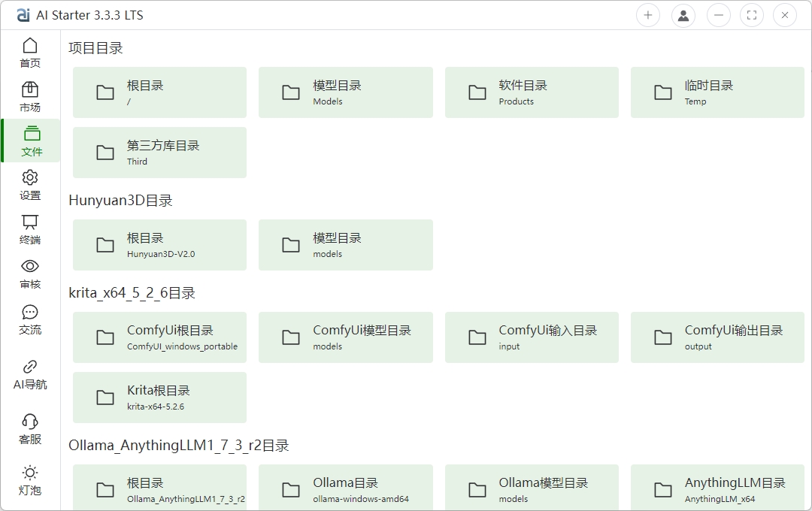The image size is (812, 511).
Task: Open Hunyuan3D 模型目录 models card
Action: tap(345, 245)
